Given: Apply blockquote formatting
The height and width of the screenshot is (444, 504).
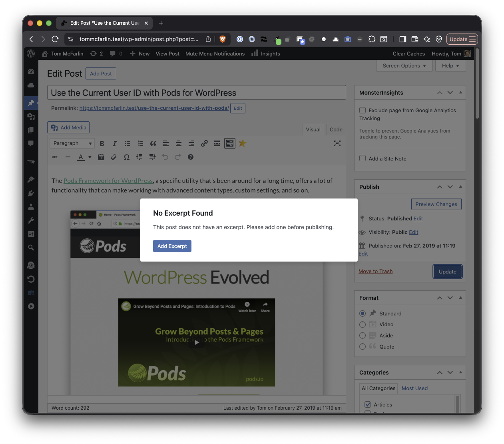Looking at the screenshot, I should [x=153, y=143].
